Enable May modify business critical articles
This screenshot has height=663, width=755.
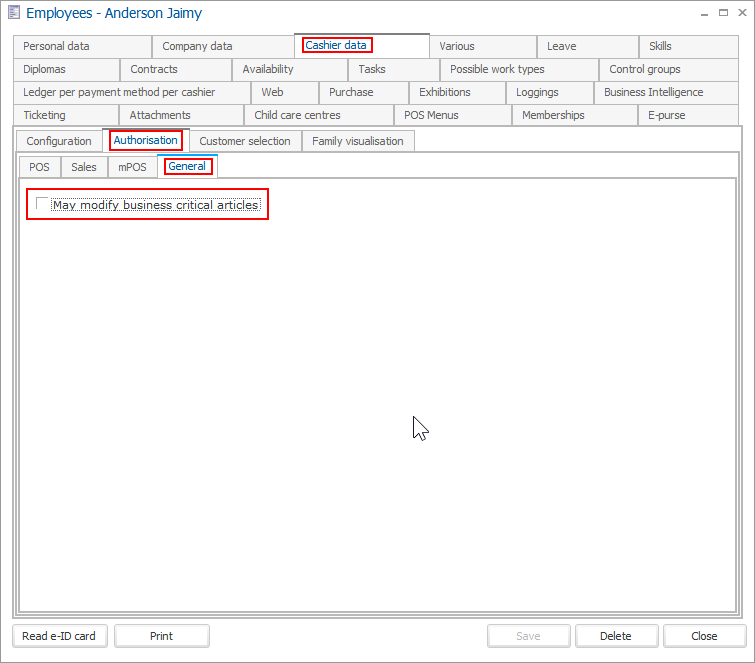pyautogui.click(x=42, y=205)
